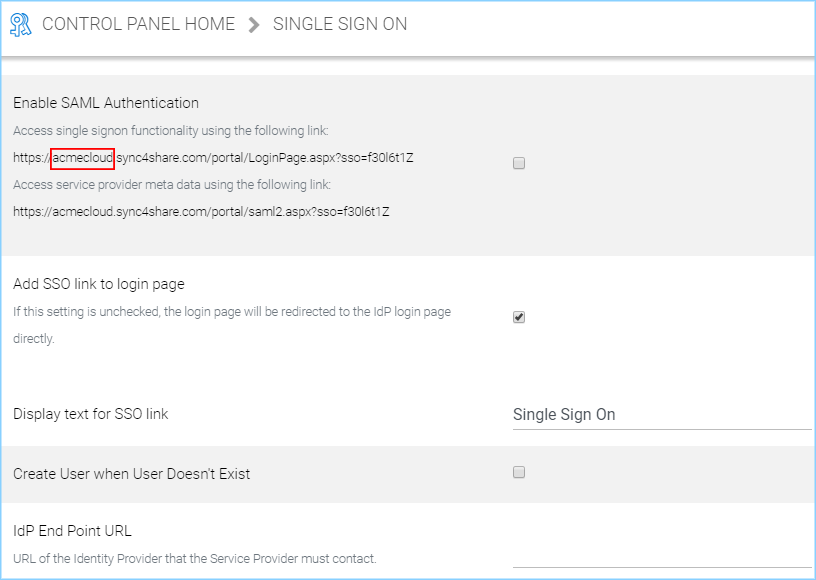Select the Single Sign On breadcrumb
The width and height of the screenshot is (816, 580).
(x=340, y=24)
